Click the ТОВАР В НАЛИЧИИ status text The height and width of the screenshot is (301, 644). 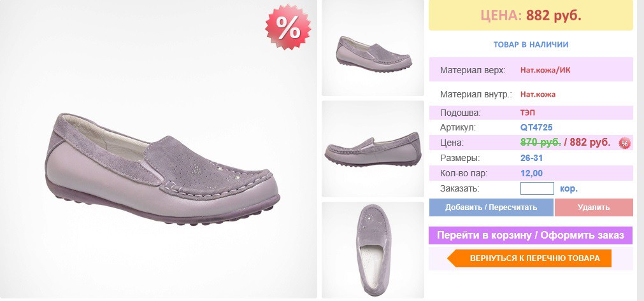(531, 45)
